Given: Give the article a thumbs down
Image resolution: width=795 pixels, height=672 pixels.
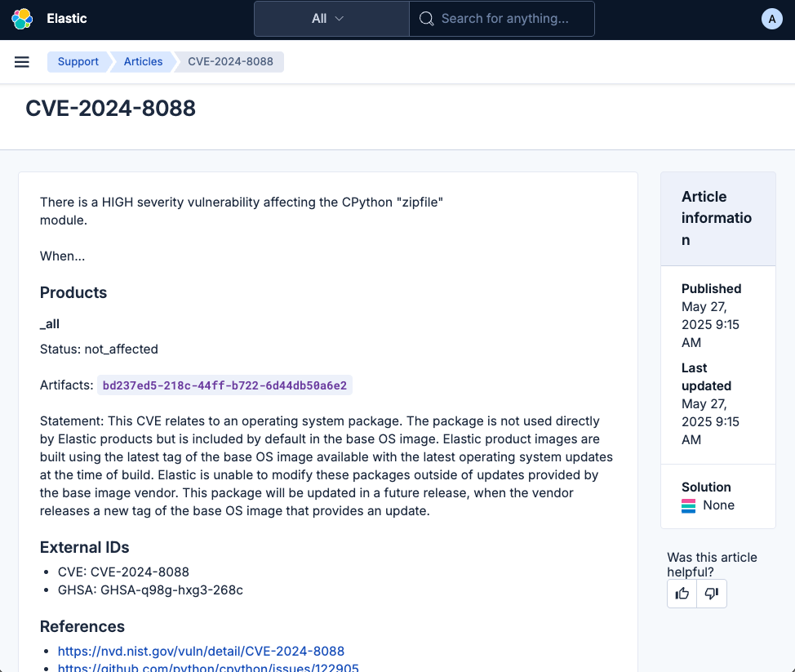Looking at the screenshot, I should [711, 594].
